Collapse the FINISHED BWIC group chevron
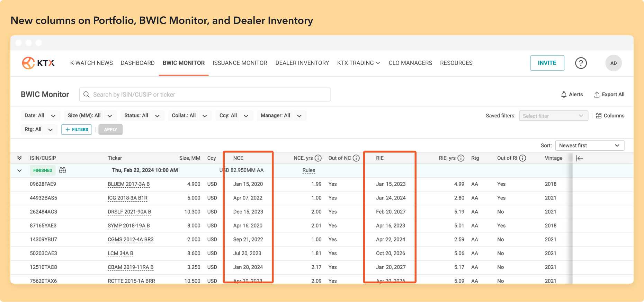This screenshot has height=302, width=644. point(19,170)
